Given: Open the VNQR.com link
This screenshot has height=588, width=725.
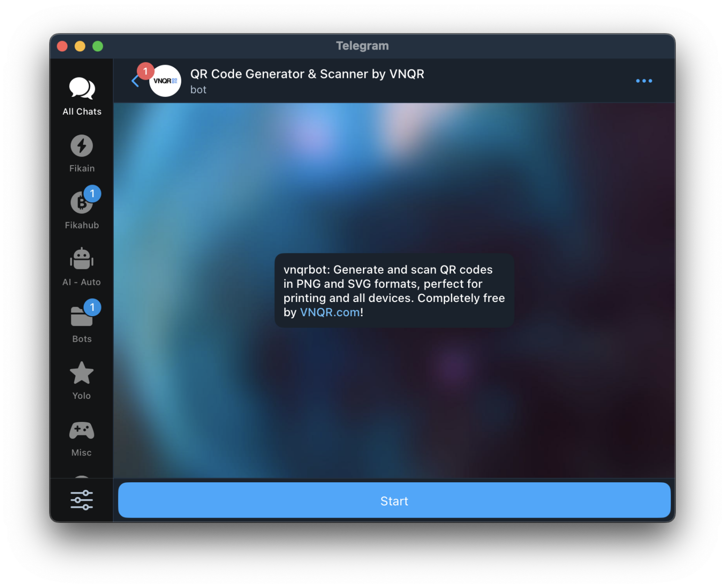Looking at the screenshot, I should 329,312.
